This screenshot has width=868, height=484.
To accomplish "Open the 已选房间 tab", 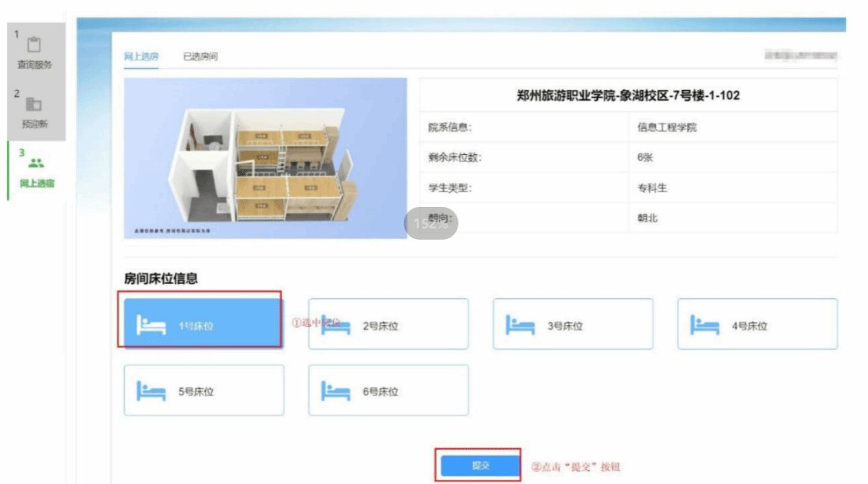I will click(200, 56).
